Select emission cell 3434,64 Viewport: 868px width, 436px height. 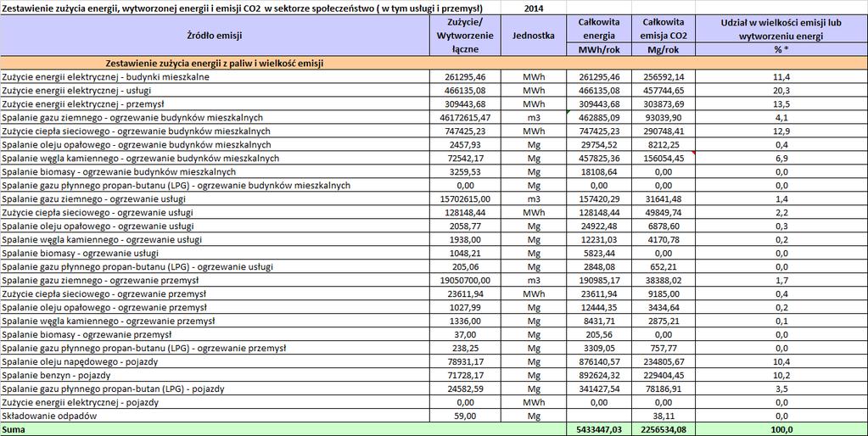(664, 307)
